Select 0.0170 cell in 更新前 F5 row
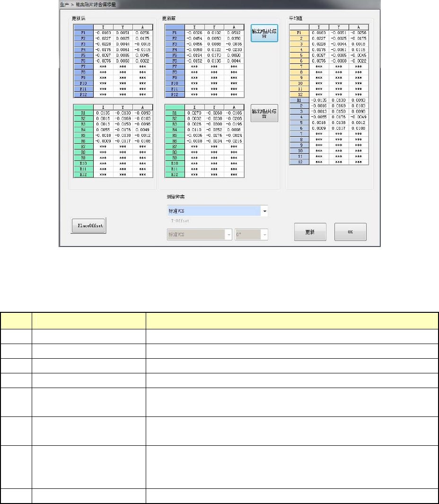 [x=214, y=55]
